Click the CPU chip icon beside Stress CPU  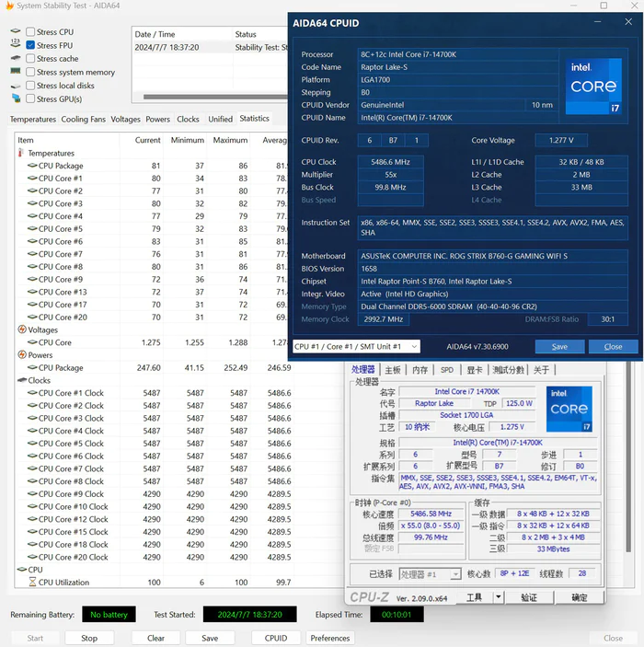pos(16,31)
